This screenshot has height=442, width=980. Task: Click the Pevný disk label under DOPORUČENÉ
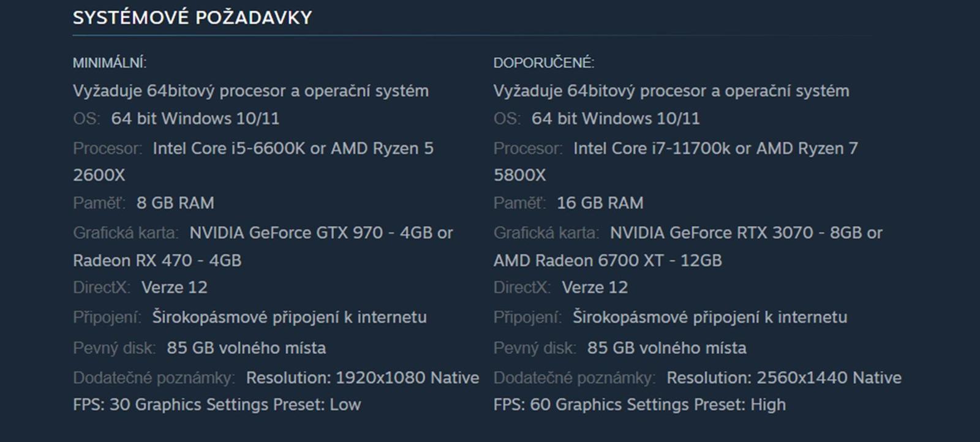(535, 348)
